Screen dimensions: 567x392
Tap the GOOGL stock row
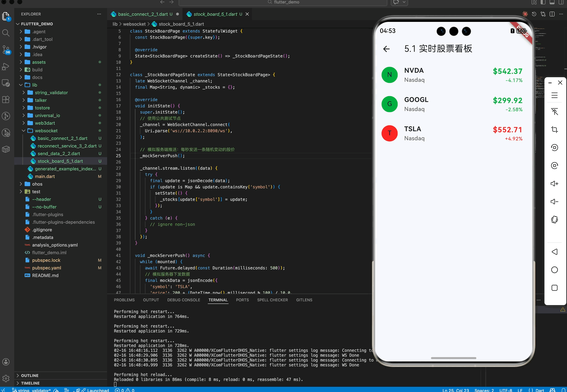453,104
